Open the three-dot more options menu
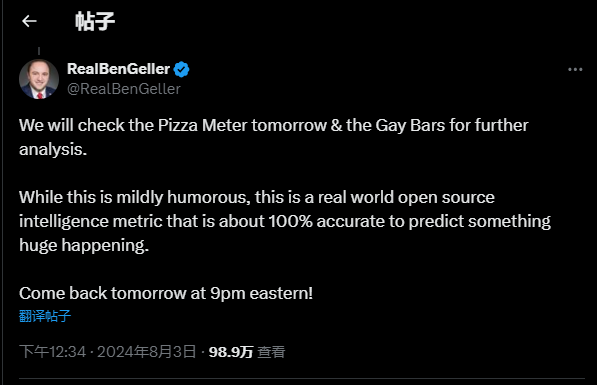Screen dimensions: 597x385 pyautogui.click(x=575, y=70)
